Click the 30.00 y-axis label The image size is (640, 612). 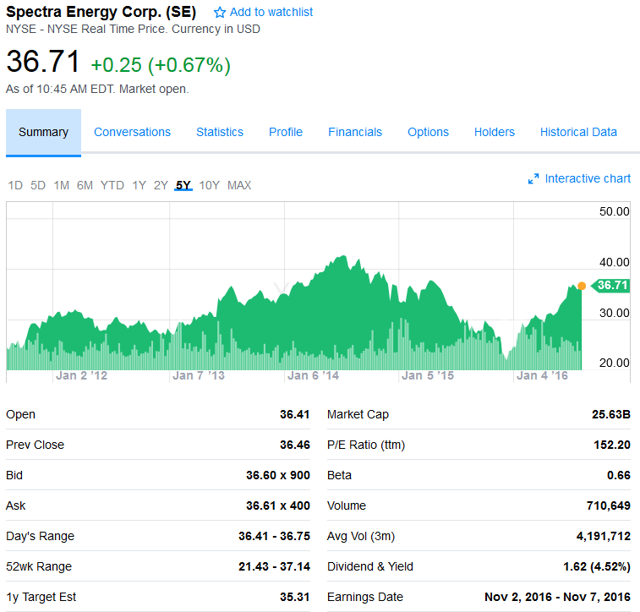click(614, 313)
